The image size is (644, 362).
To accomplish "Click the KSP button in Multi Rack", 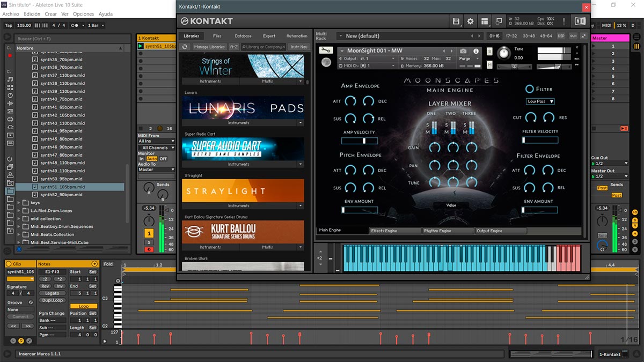I will 561,36.
